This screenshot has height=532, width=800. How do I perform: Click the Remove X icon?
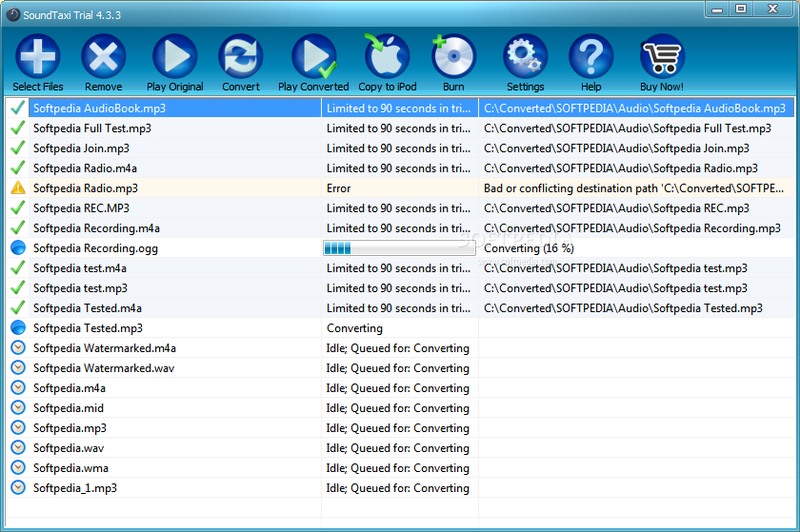click(x=104, y=56)
